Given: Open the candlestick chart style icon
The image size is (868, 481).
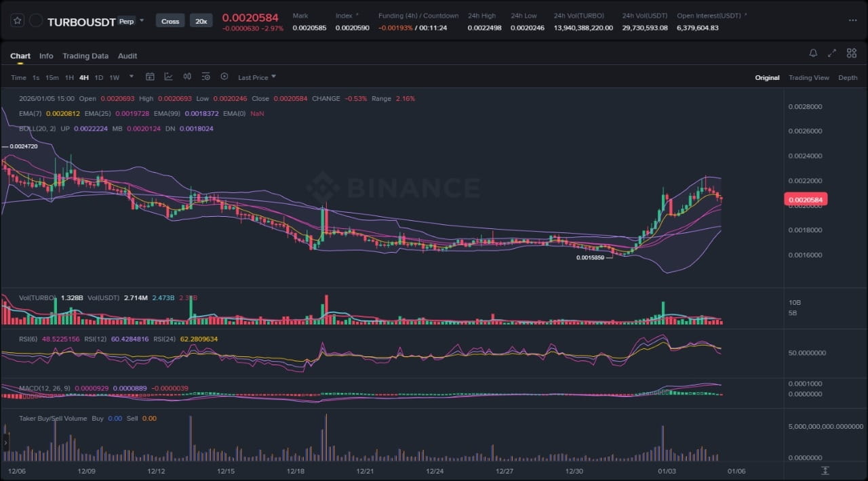Looking at the screenshot, I should tap(187, 77).
